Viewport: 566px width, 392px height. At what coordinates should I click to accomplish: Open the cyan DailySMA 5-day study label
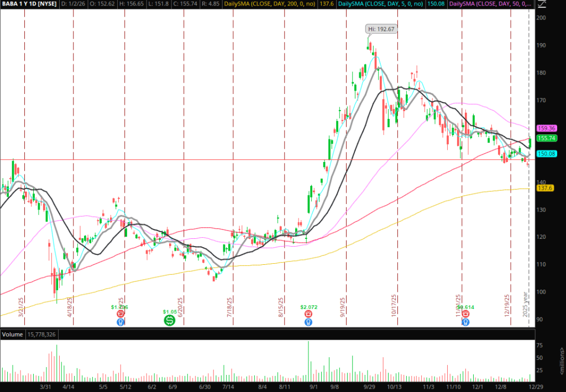click(x=381, y=4)
